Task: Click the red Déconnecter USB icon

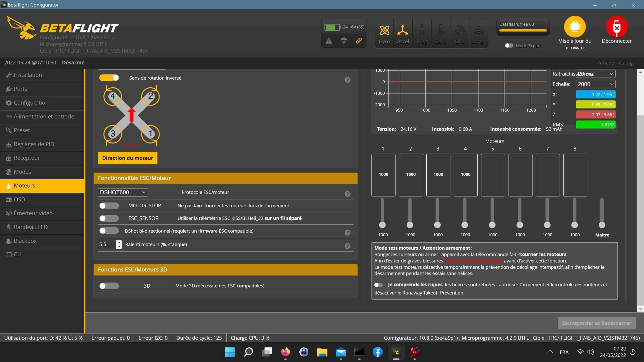Action: (616, 27)
